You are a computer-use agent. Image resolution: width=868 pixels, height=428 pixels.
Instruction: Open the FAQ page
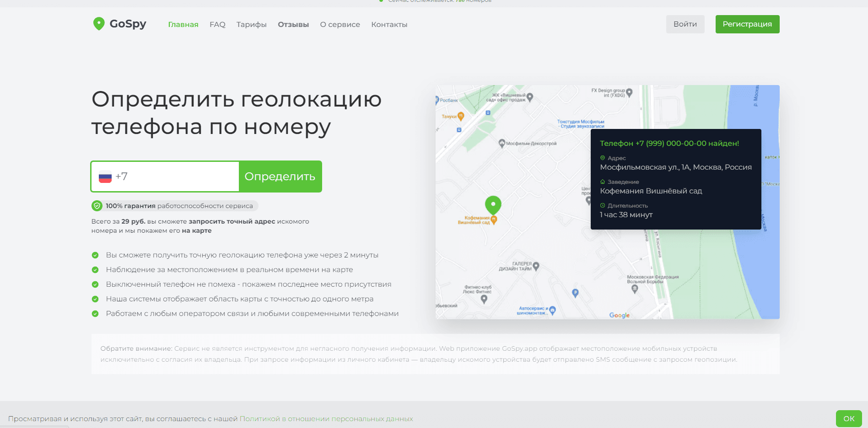click(217, 25)
